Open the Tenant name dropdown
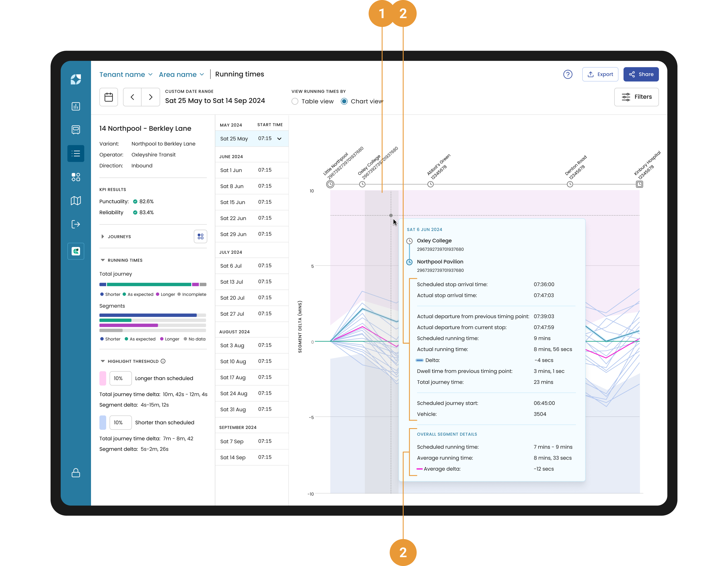The height and width of the screenshot is (566, 728). click(126, 75)
